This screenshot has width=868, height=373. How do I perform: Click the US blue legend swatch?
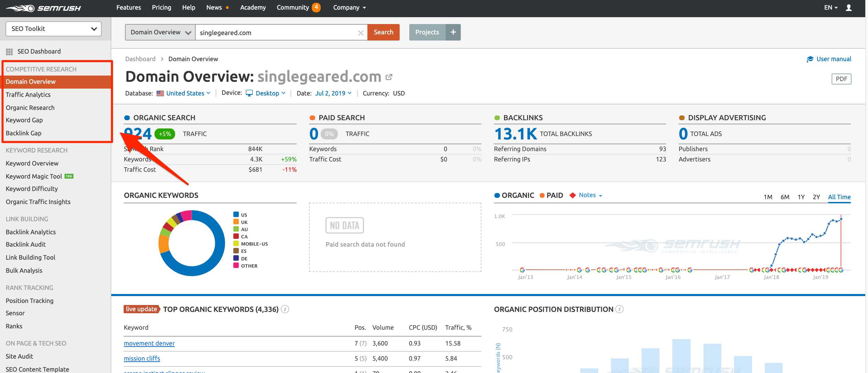[x=236, y=215]
